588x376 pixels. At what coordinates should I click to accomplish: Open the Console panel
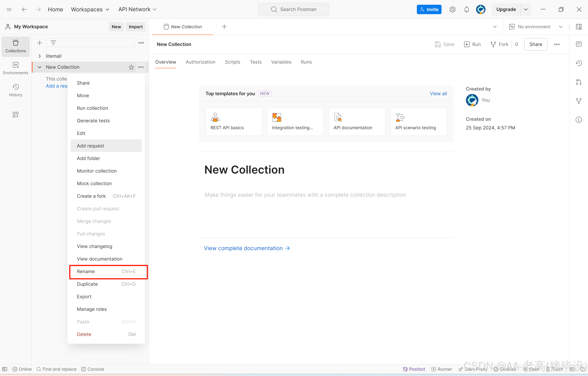(x=93, y=369)
